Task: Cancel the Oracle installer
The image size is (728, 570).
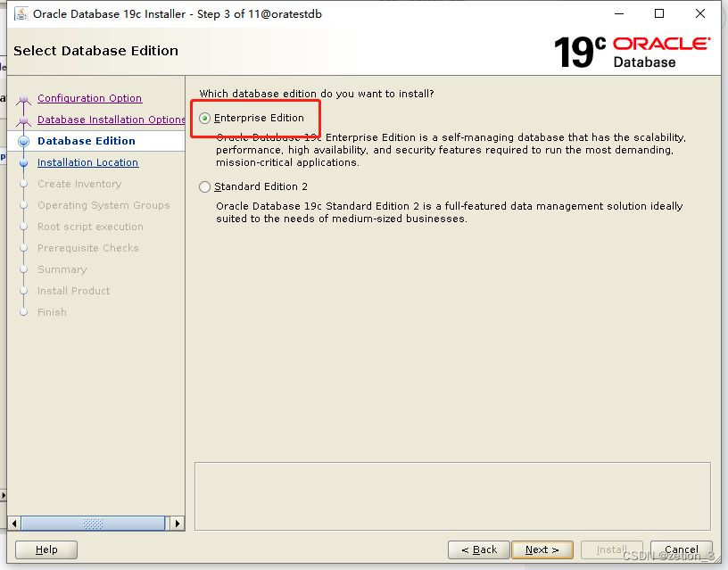Action: pyautogui.click(x=681, y=550)
